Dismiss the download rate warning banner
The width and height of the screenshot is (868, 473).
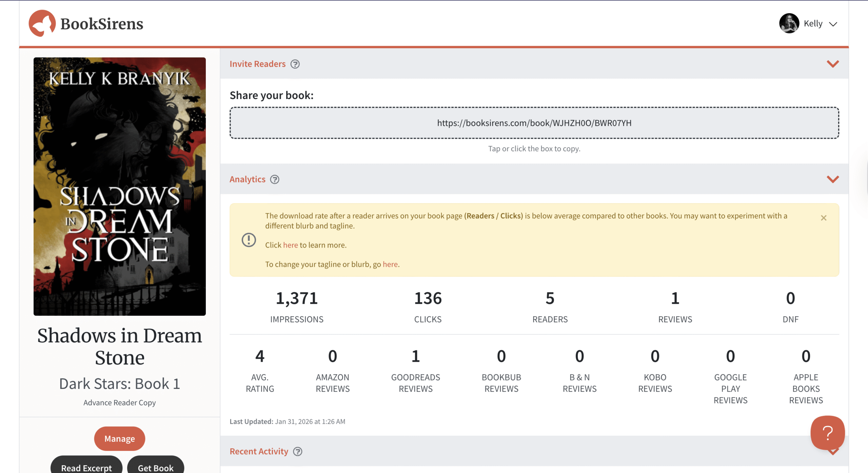824,218
